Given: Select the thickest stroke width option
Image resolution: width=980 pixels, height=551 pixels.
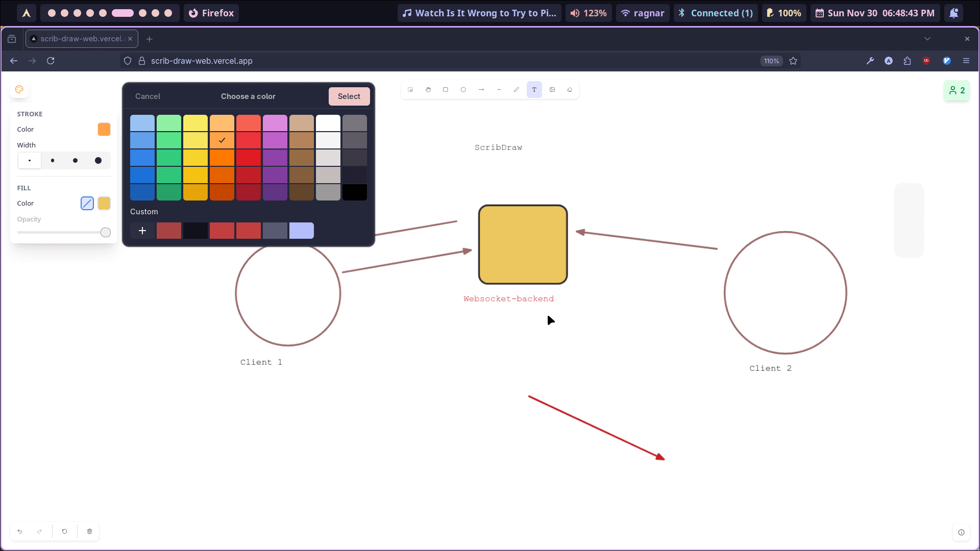Looking at the screenshot, I should (98, 160).
